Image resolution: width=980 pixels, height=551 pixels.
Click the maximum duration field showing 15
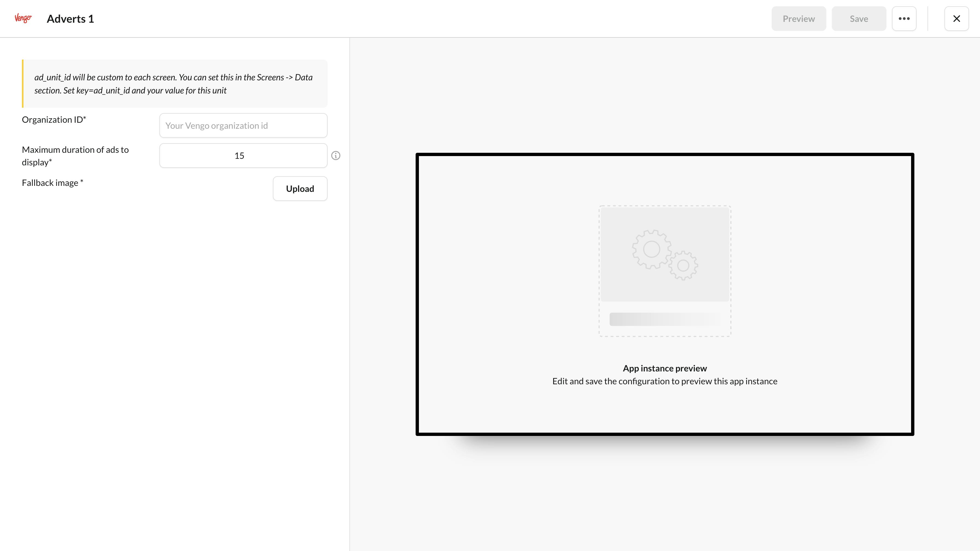click(x=243, y=156)
